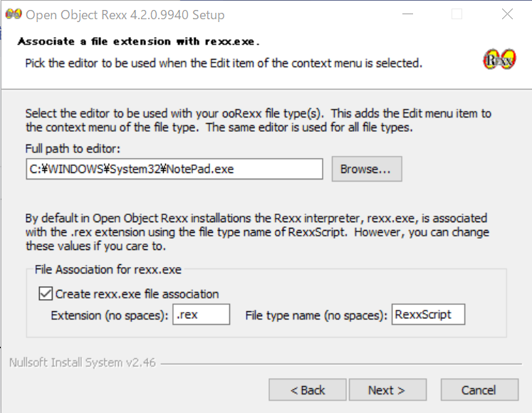Click the 'File type name (no spaces):' label

point(316,315)
